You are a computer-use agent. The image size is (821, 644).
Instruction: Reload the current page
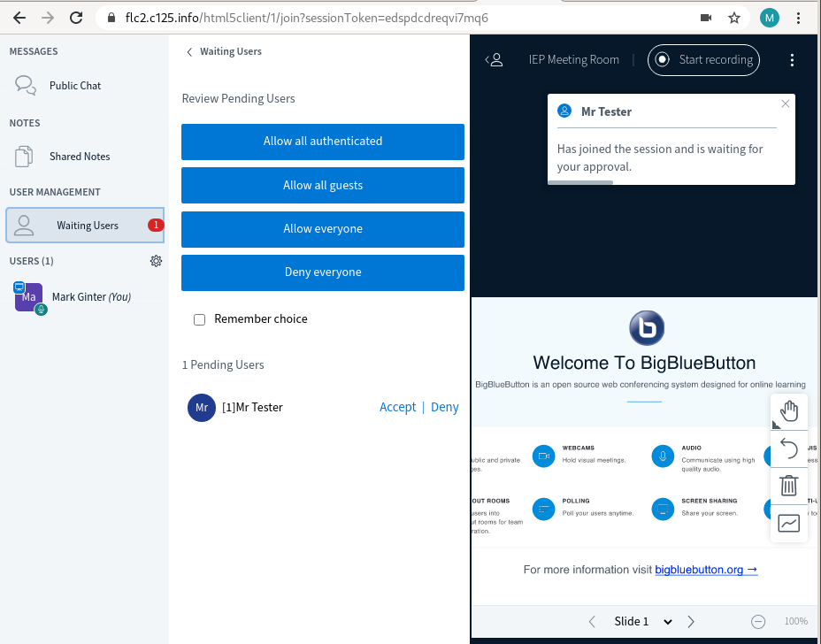[76, 18]
